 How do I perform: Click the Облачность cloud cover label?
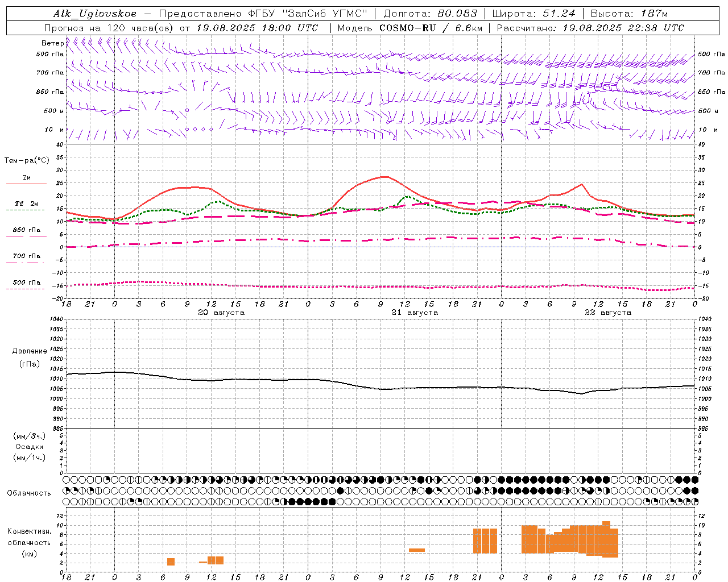pos(29,493)
